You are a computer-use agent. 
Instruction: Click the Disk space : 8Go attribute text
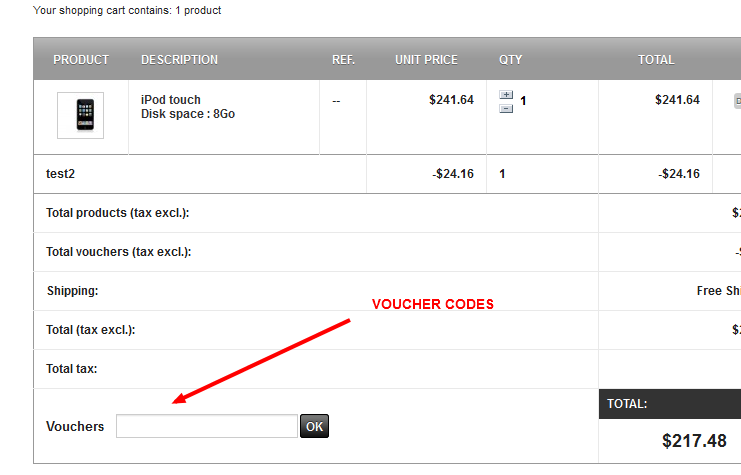(188, 114)
